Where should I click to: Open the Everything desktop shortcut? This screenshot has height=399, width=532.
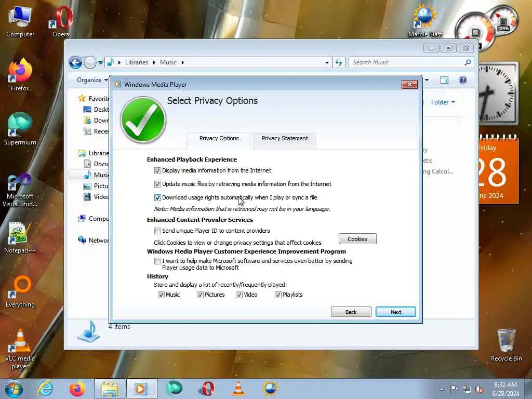click(x=20, y=292)
